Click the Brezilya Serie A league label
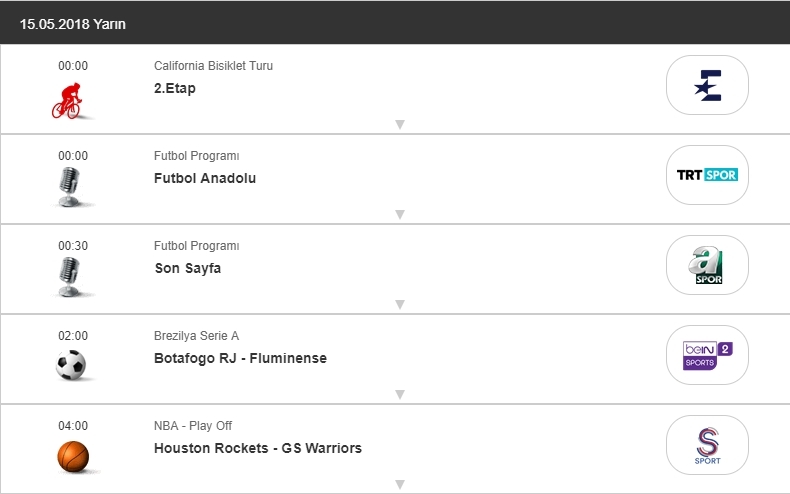The image size is (790, 494). click(196, 336)
